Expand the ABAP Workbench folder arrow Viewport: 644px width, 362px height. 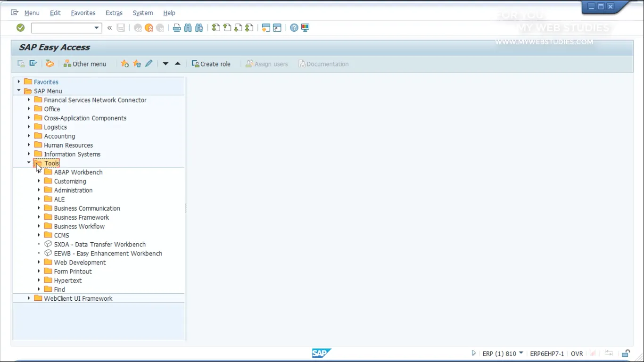tap(39, 172)
